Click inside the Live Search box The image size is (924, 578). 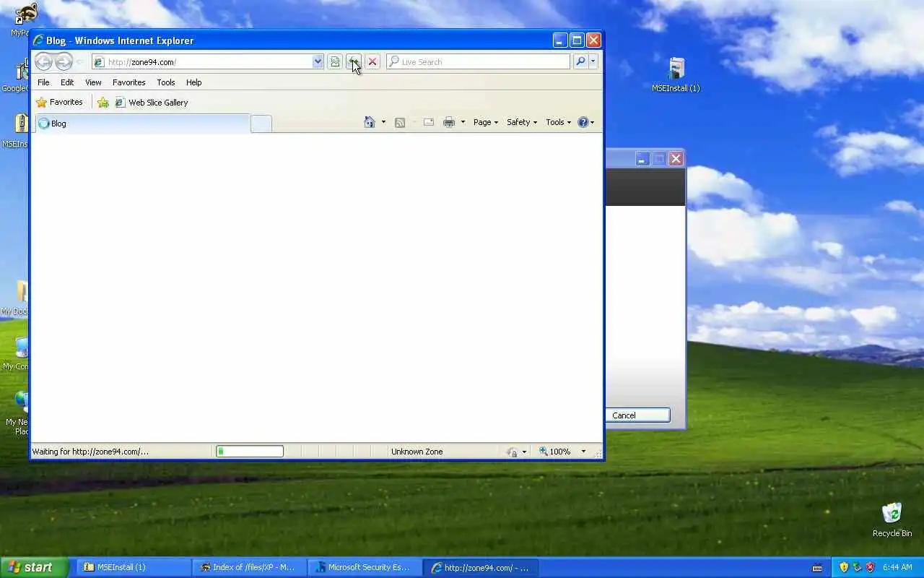[x=478, y=62]
